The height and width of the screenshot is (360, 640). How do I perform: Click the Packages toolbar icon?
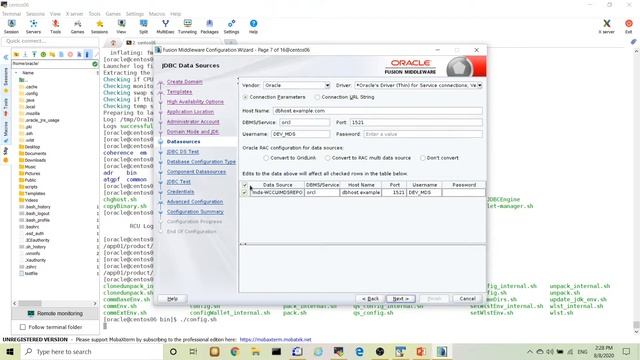(x=209, y=26)
